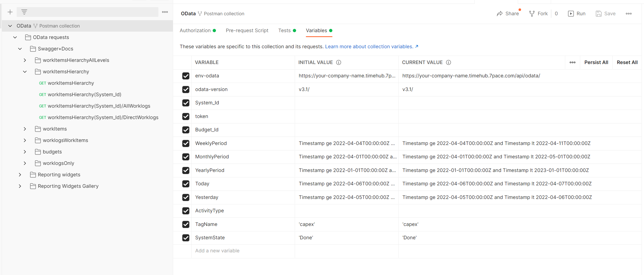Click folder icon of worklogsOnly
644x275 pixels.
point(38,163)
